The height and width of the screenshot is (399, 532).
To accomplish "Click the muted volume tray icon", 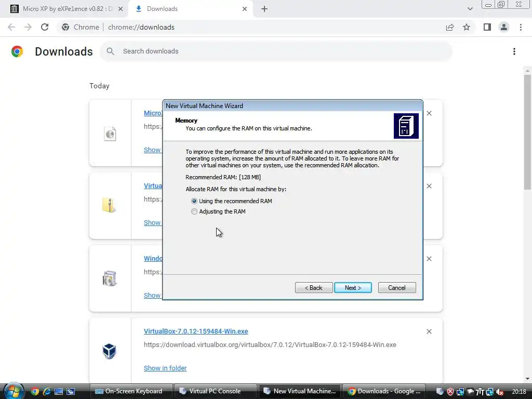I will click(500, 392).
